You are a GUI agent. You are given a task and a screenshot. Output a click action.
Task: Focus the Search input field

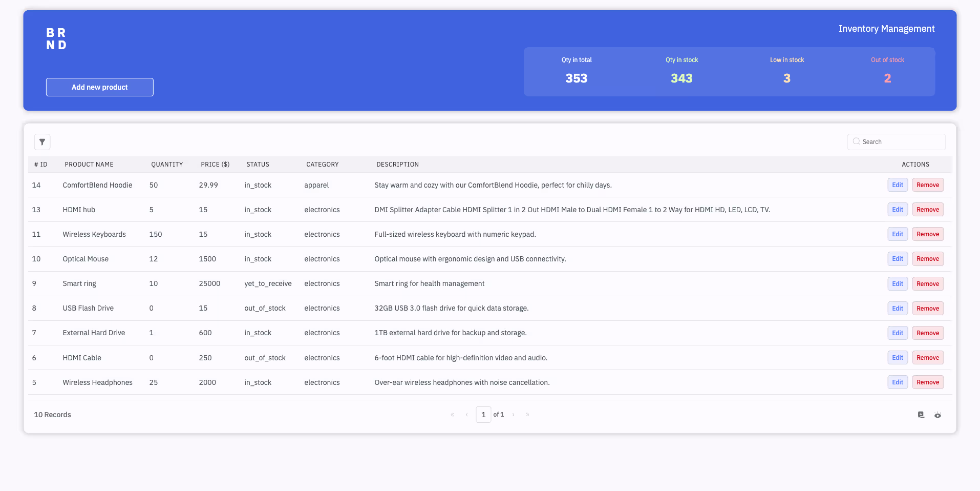896,142
